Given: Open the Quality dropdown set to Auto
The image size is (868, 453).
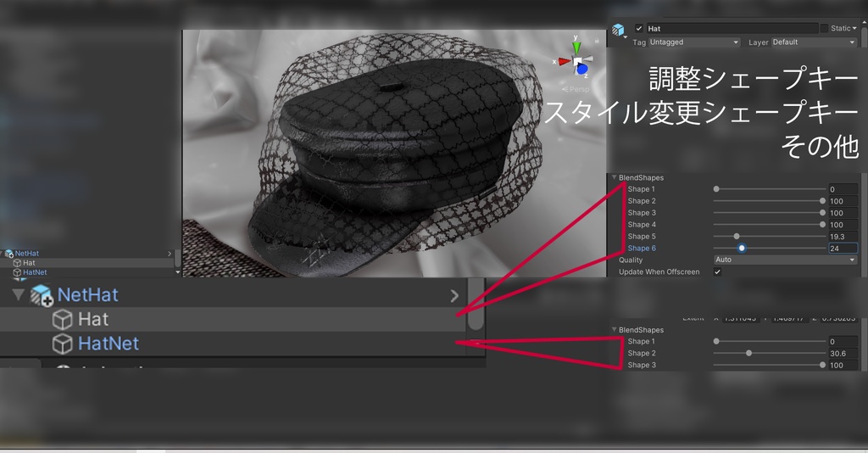Looking at the screenshot, I should (785, 260).
